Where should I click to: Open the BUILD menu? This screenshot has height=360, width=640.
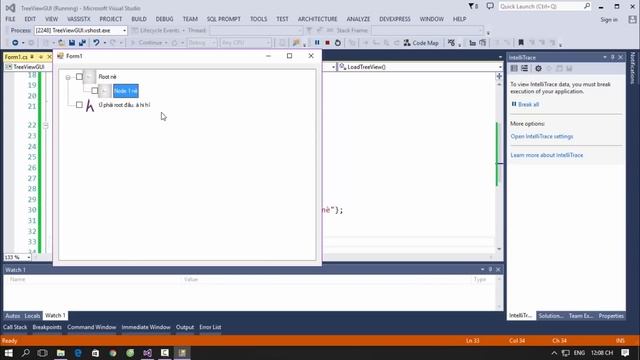point(139,19)
